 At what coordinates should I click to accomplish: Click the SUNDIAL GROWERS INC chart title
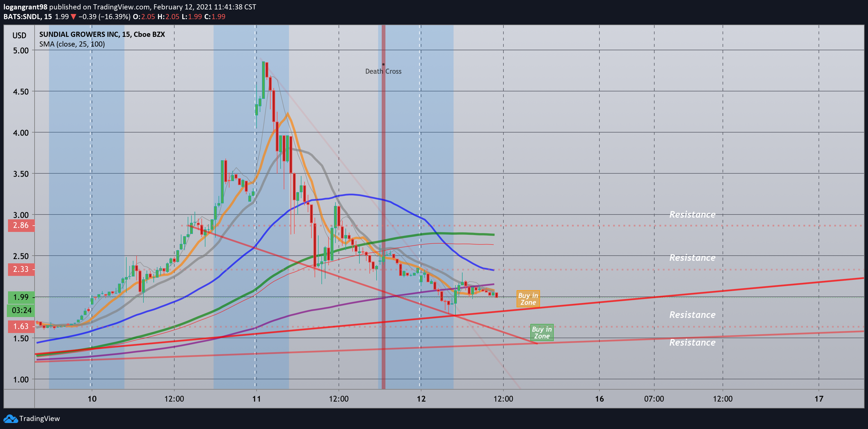tap(102, 34)
